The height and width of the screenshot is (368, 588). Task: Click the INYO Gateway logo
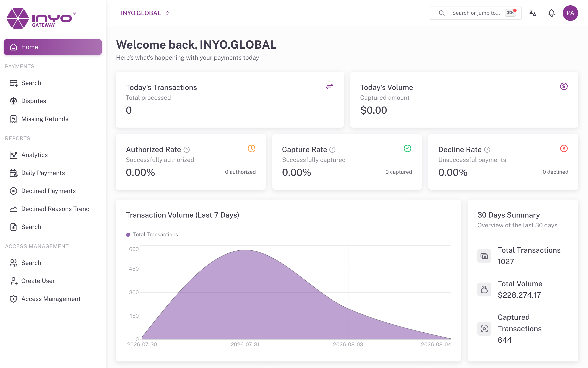coord(41,18)
